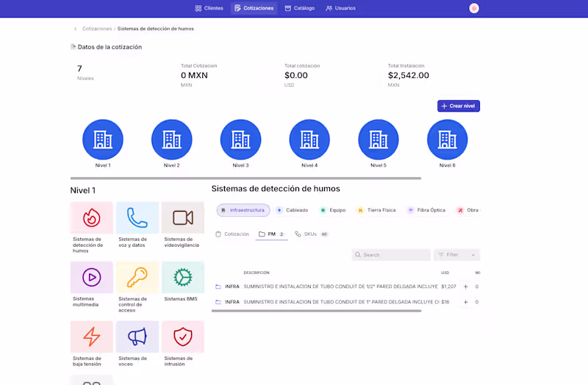The image size is (588, 385).
Task: Select the Fibra Óptica category chip
Action: [427, 210]
